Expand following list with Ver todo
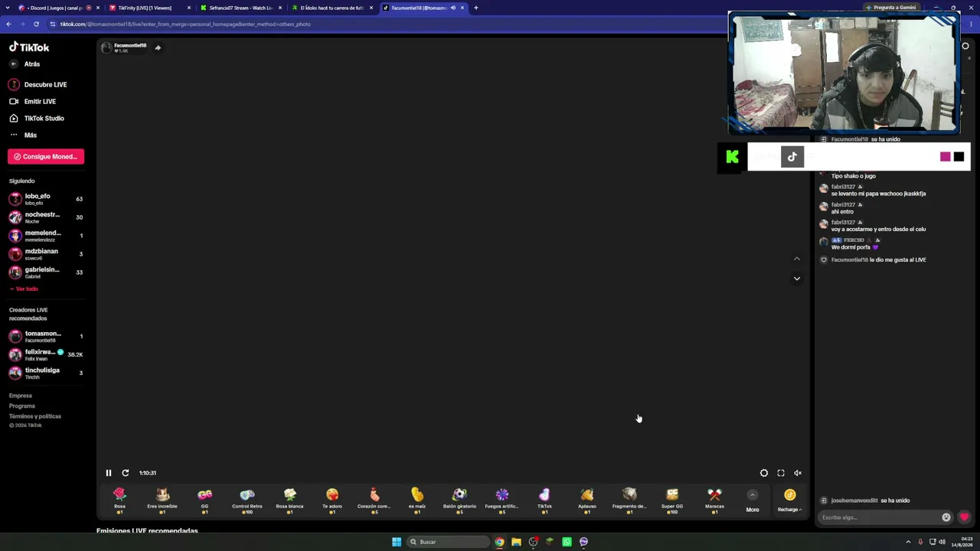 pos(24,289)
